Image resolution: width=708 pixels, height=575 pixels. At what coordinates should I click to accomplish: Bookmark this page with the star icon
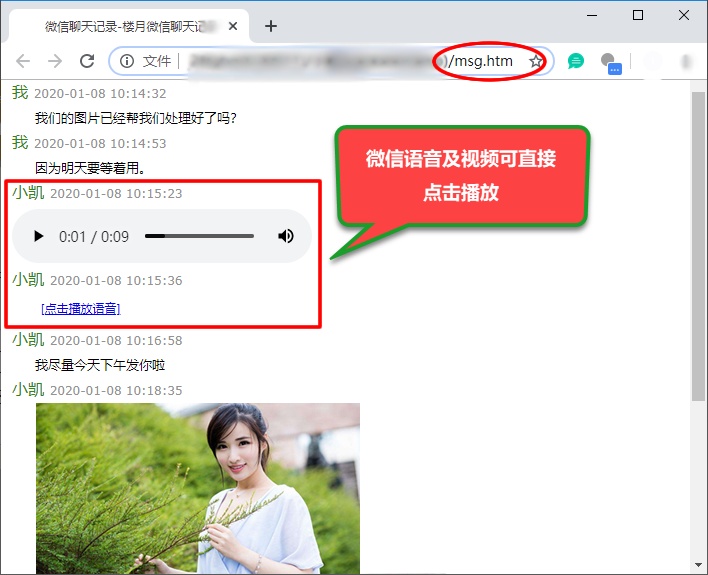tap(536, 61)
